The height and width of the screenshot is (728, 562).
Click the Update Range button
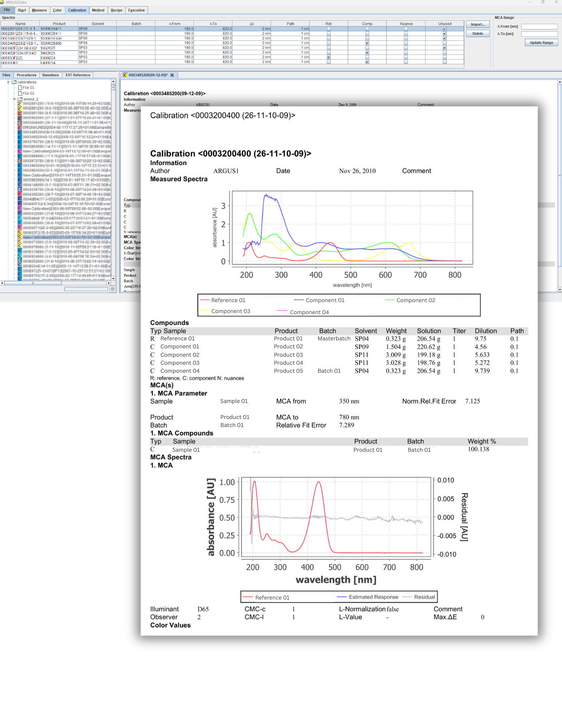pos(541,43)
